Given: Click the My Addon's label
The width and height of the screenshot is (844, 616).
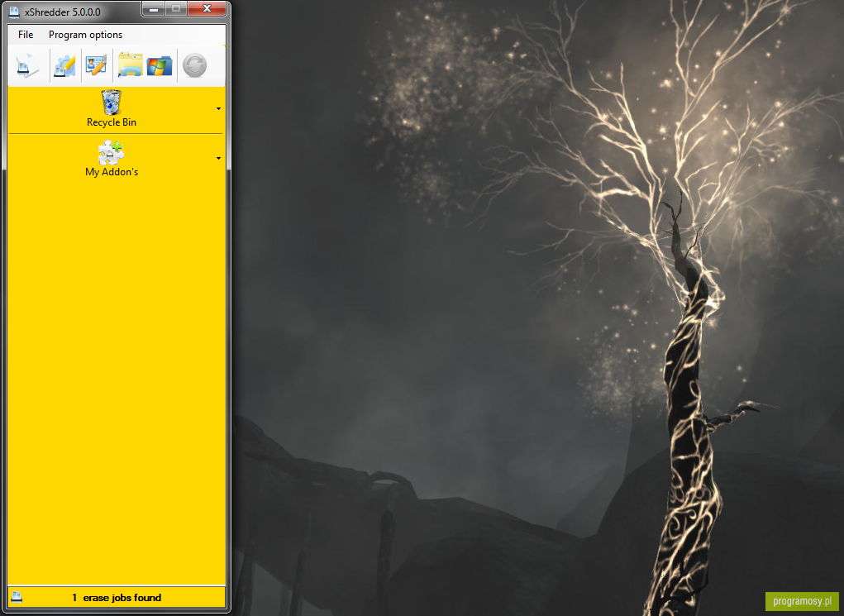Looking at the screenshot, I should coord(112,172).
